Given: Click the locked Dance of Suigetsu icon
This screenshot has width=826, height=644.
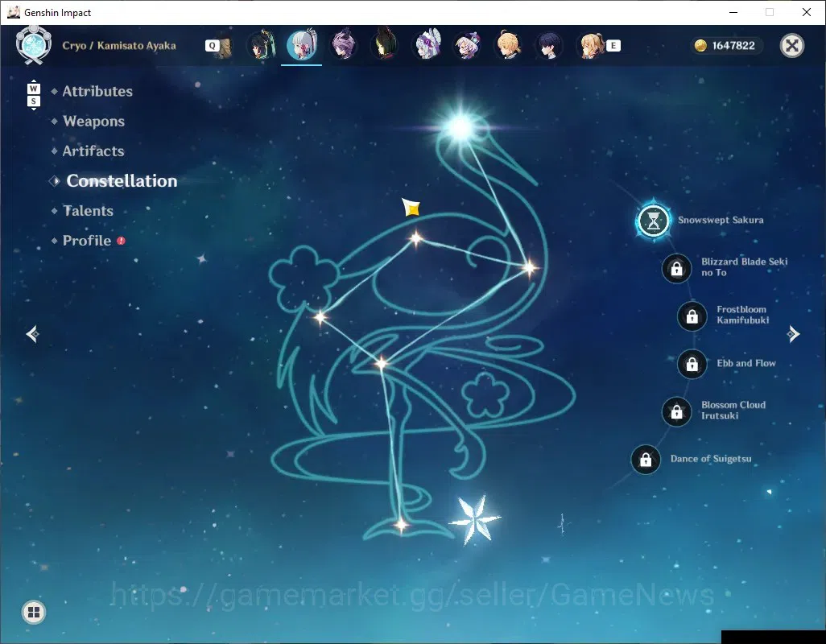Looking at the screenshot, I should [x=646, y=460].
